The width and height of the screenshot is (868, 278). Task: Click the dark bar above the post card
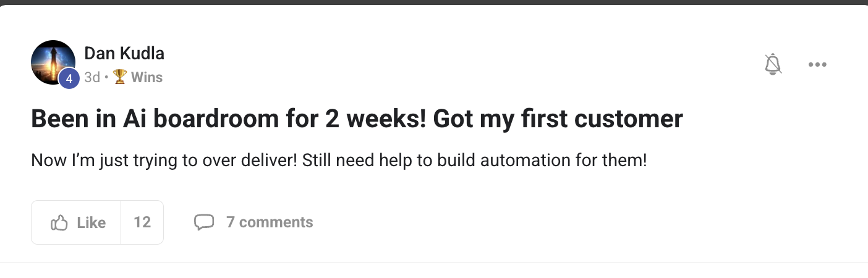click(x=434, y=2)
